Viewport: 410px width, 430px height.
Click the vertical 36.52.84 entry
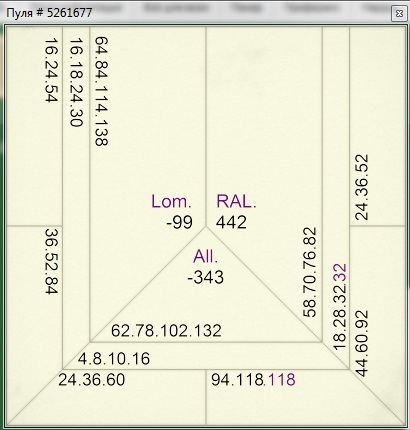51,261
